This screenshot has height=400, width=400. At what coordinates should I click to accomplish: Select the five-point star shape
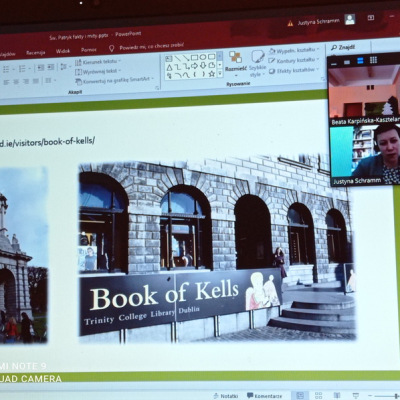click(x=211, y=74)
